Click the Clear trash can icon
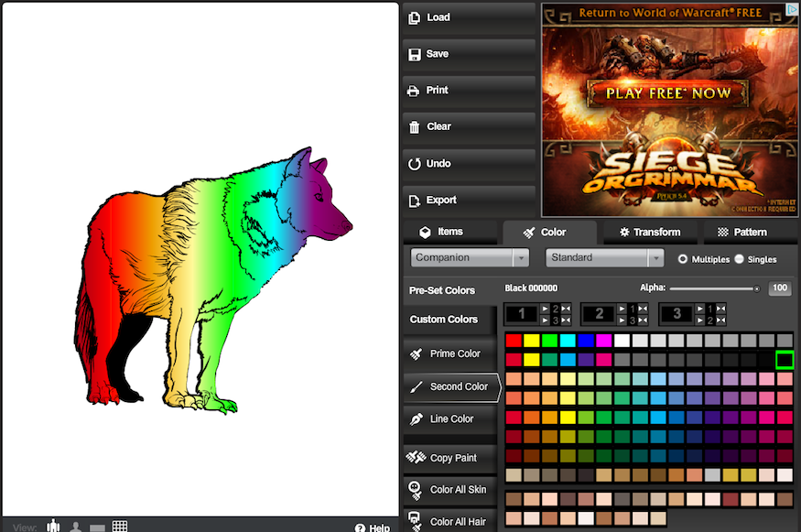 coord(415,127)
